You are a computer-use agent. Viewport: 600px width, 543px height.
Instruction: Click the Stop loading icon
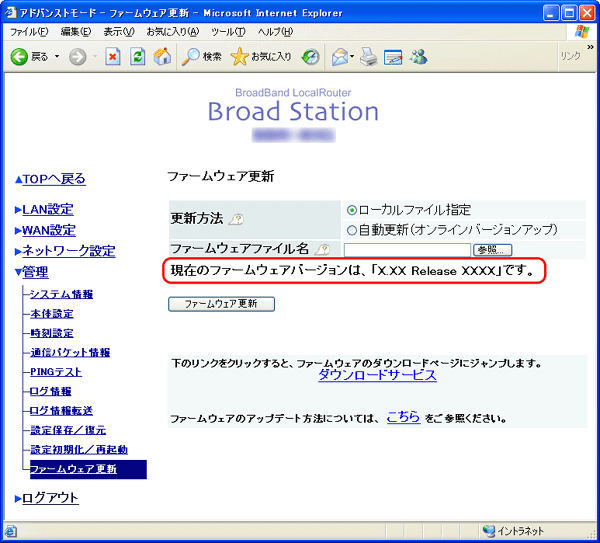(x=112, y=57)
